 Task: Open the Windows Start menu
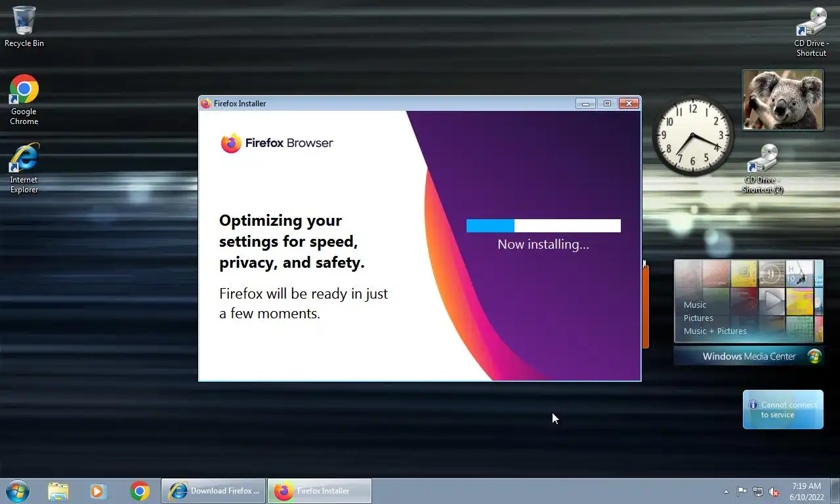18,491
